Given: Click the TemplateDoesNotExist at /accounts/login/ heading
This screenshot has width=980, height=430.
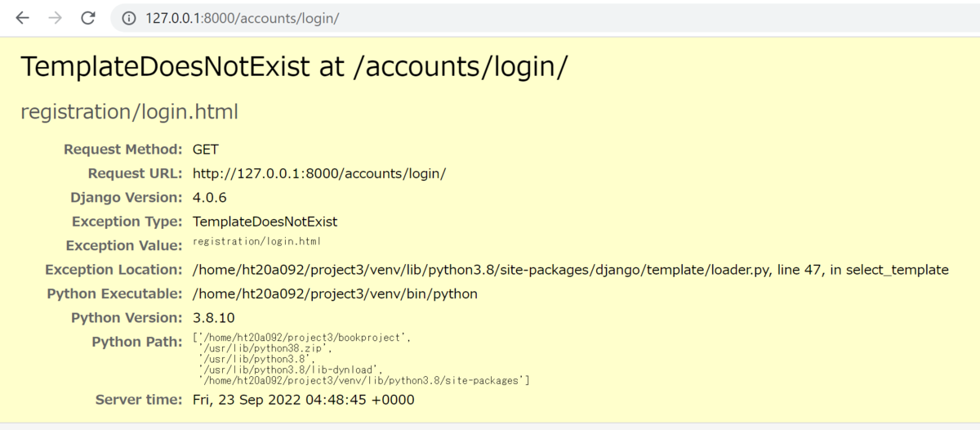Looking at the screenshot, I should [x=294, y=67].
